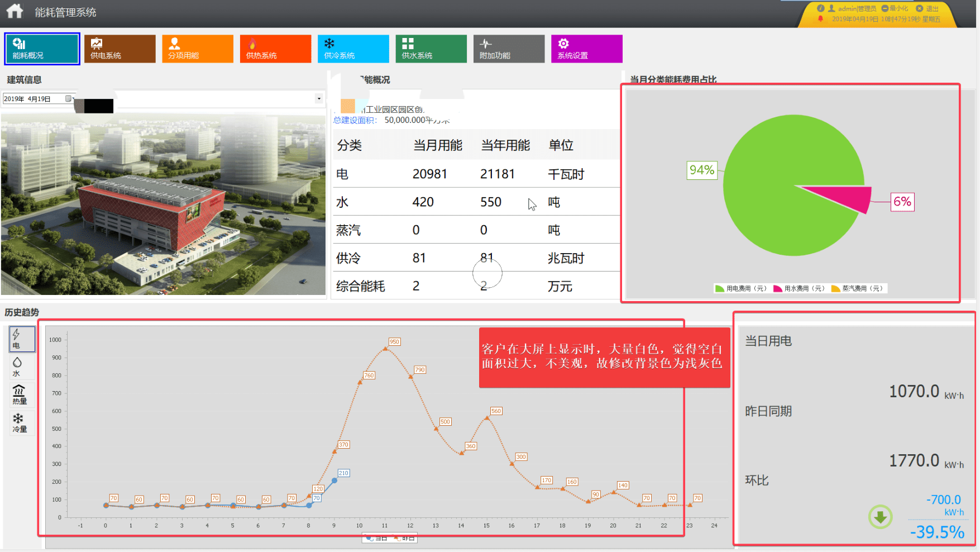This screenshot has width=980, height=552.
Task: Toggle the 用电费用（元） legend item
Action: [x=740, y=288]
